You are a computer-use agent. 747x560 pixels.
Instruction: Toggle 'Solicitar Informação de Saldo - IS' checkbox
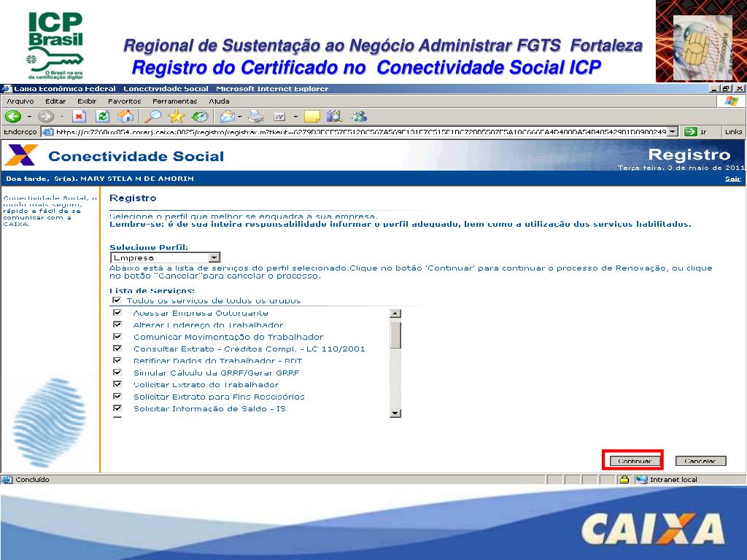117,408
